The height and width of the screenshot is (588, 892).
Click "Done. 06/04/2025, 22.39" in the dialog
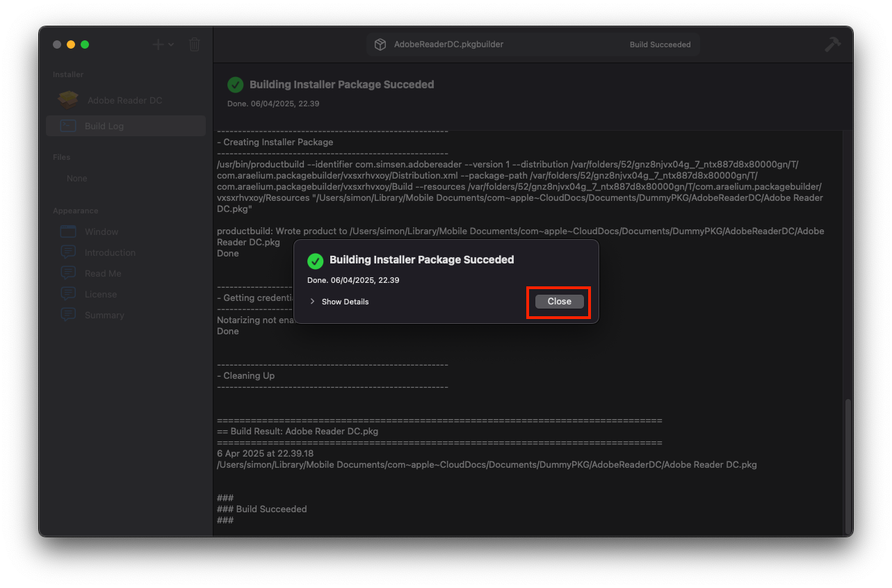[353, 280]
